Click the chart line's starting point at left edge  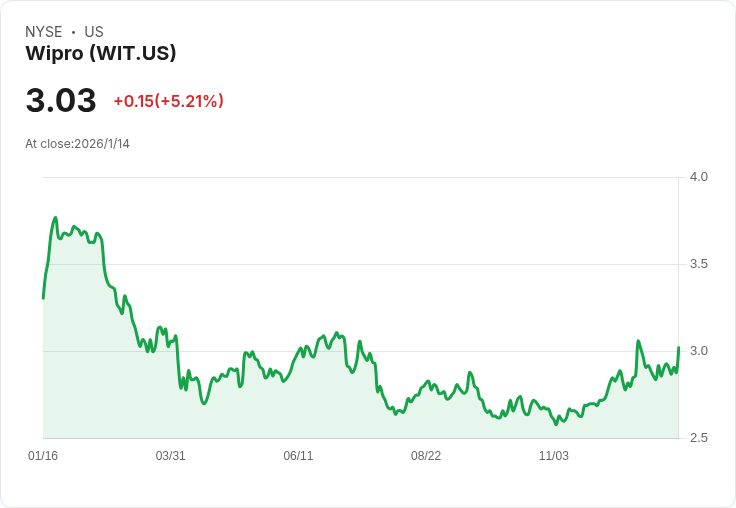(43, 298)
